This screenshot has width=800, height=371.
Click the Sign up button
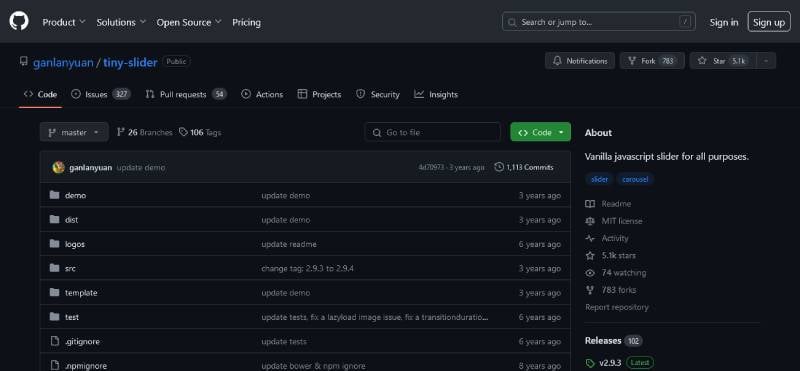[769, 22]
